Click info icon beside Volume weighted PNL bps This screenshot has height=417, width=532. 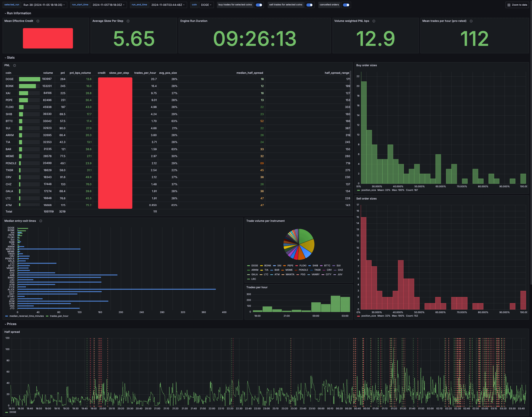coord(374,21)
